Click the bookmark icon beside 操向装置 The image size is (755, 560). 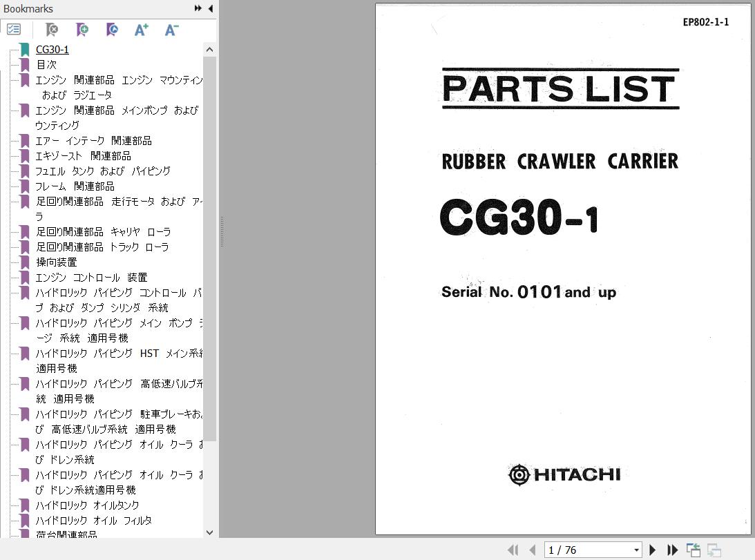[25, 262]
